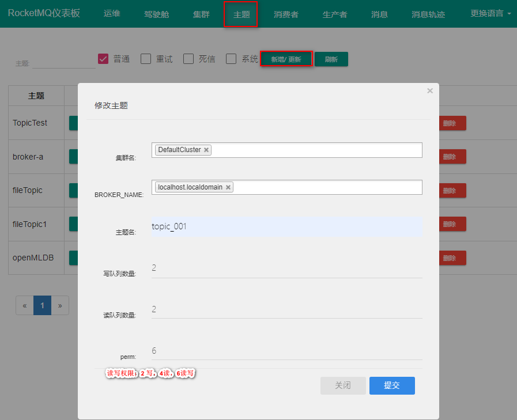
Task: Close the 修改主题 dialog with the X icon
Action: pos(429,91)
